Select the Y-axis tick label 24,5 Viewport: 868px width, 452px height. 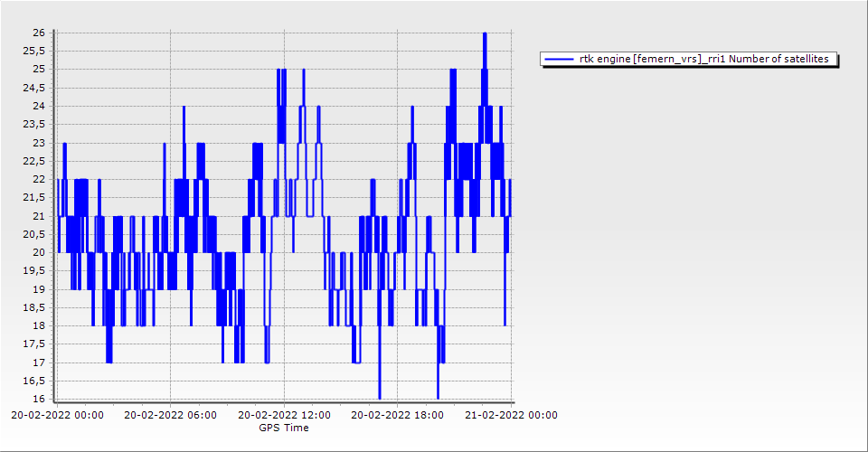(x=33, y=88)
